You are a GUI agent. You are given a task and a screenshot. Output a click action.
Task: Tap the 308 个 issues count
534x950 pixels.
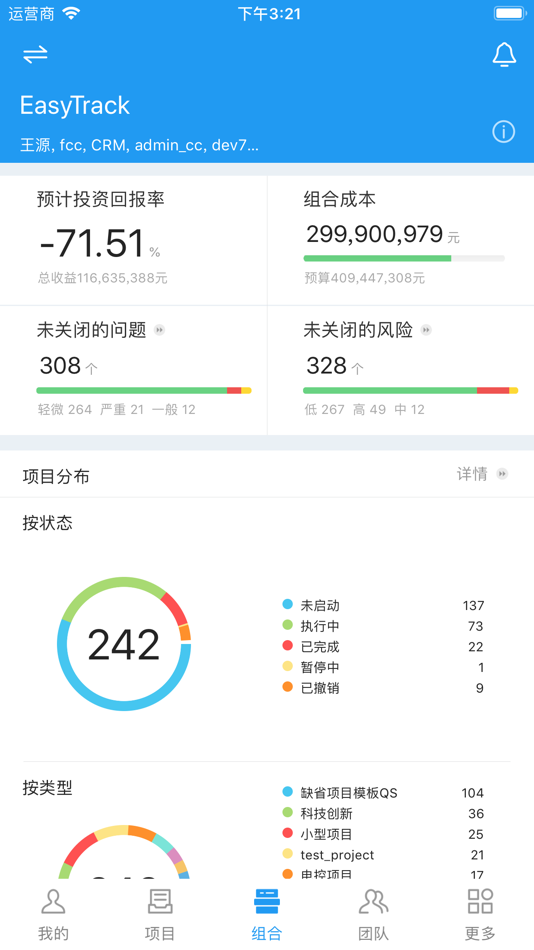pos(68,366)
